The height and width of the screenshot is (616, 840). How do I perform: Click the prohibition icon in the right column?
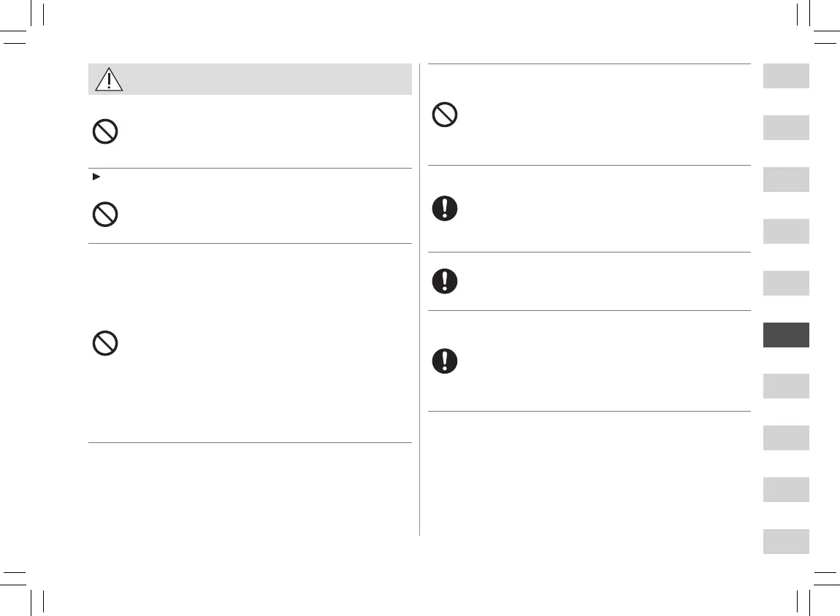click(x=445, y=115)
